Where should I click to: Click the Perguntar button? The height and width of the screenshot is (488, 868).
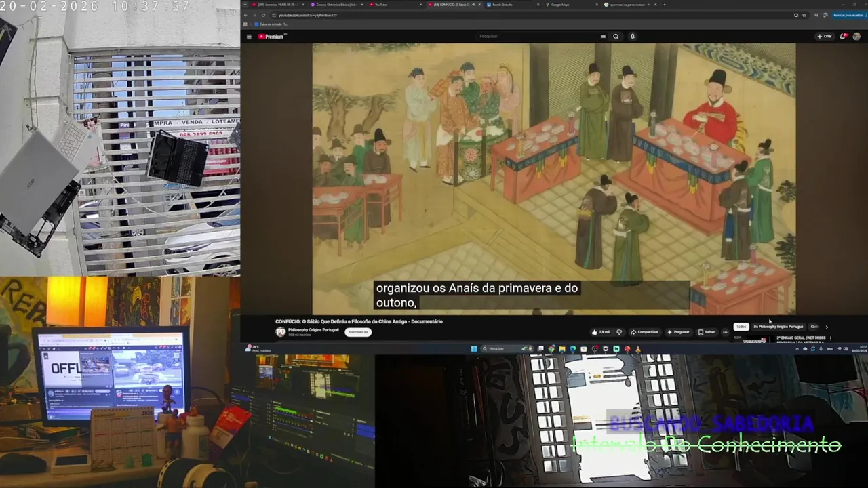pyautogui.click(x=677, y=332)
